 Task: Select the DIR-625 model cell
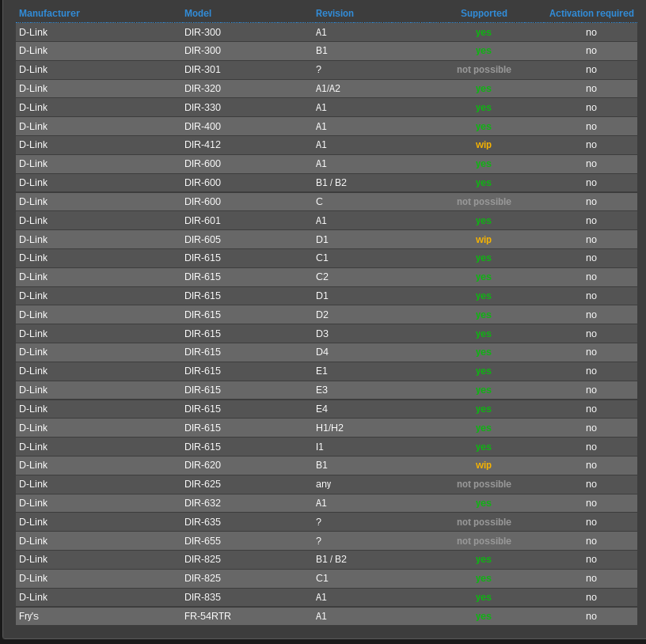(203, 484)
